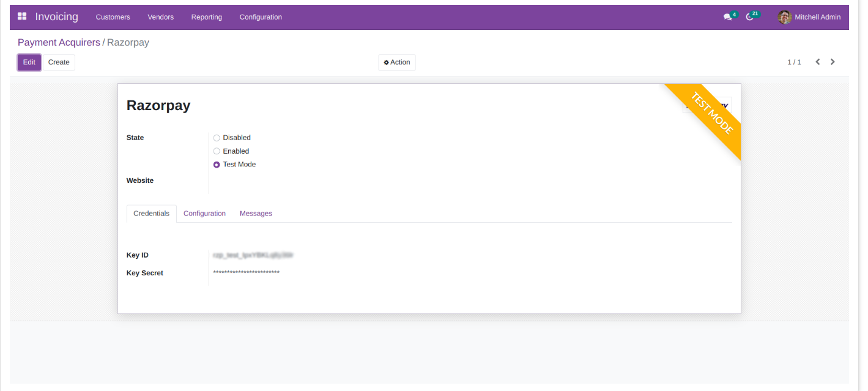Click the Create button
This screenshot has height=391, width=868.
pyautogui.click(x=59, y=62)
